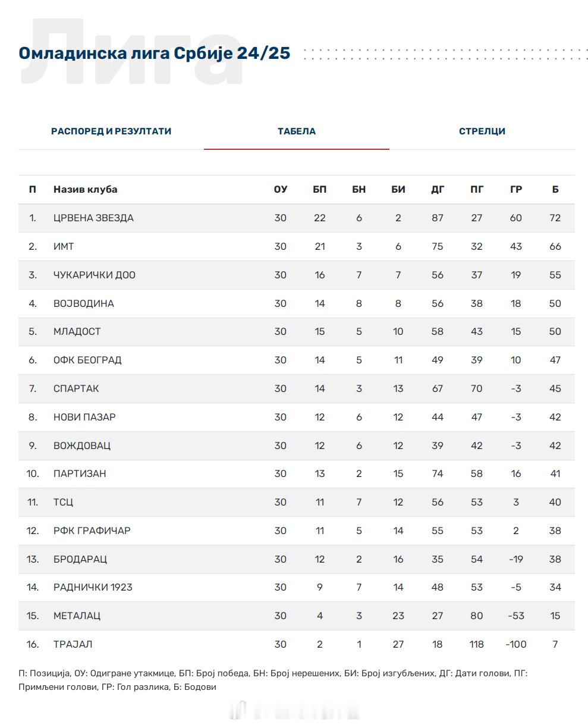The image size is (588, 725).
Task: Click the ГР goal difference header
Action: 516,189
